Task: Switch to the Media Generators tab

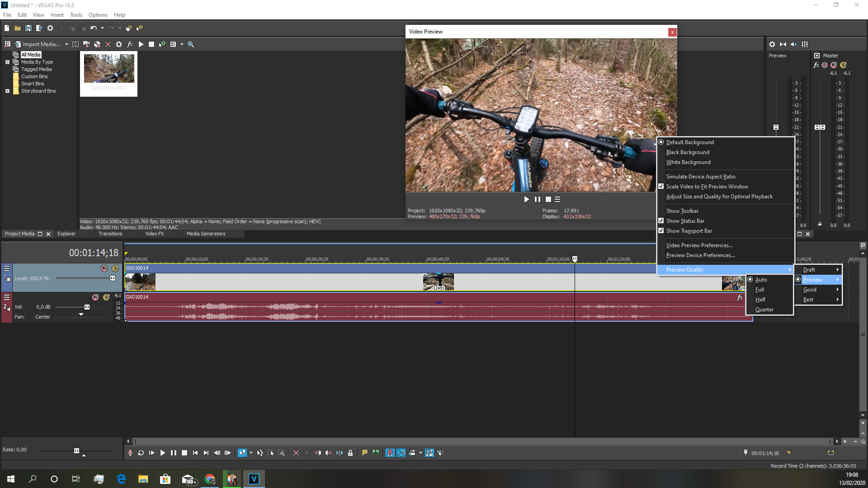Action: (x=206, y=234)
